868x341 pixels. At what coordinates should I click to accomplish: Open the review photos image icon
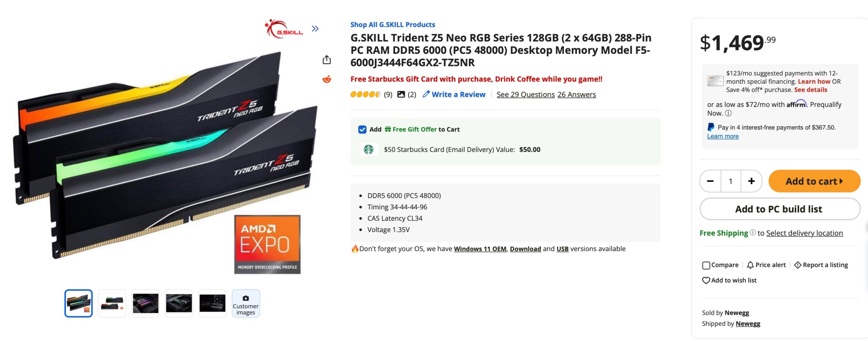401,94
